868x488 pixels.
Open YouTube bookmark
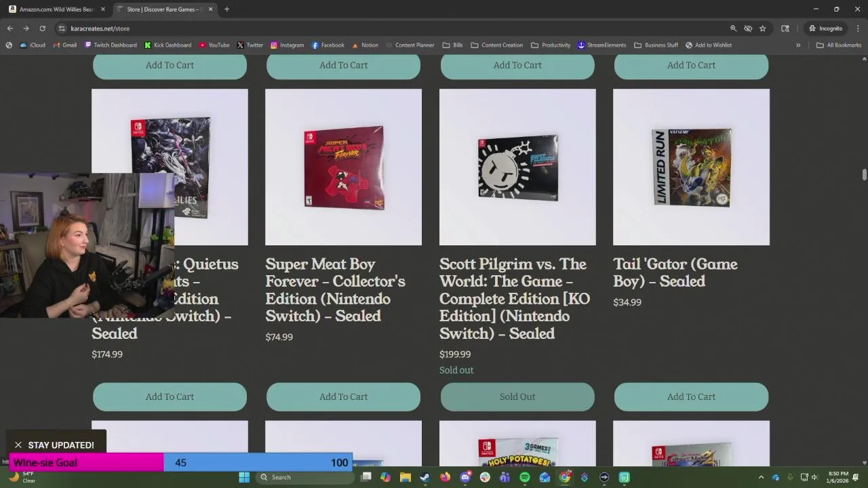214,45
